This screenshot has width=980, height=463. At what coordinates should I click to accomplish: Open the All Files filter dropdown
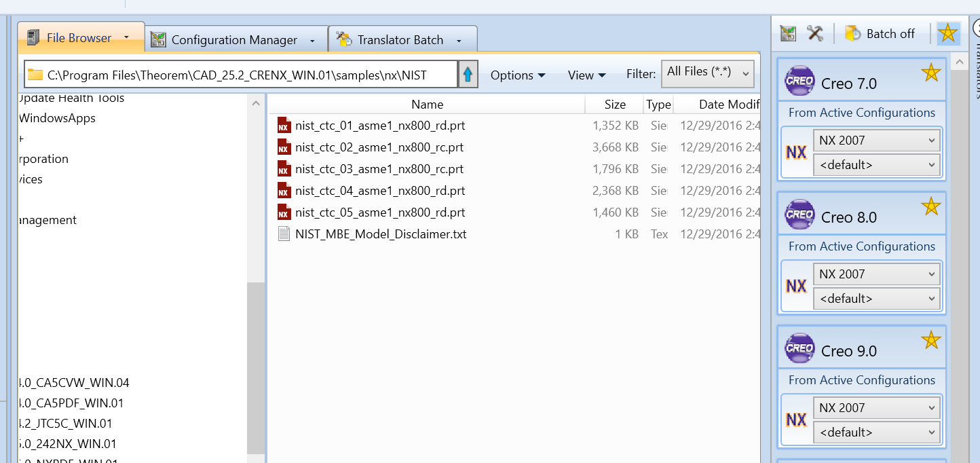707,73
